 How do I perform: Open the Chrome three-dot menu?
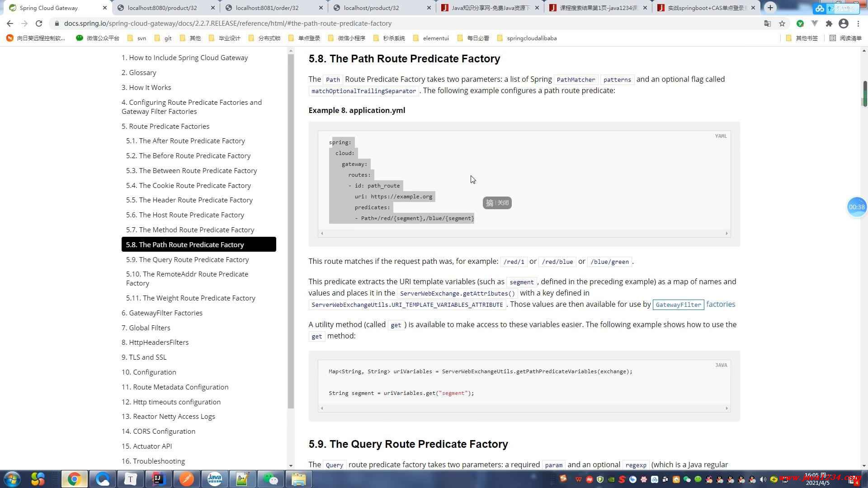pos(858,23)
